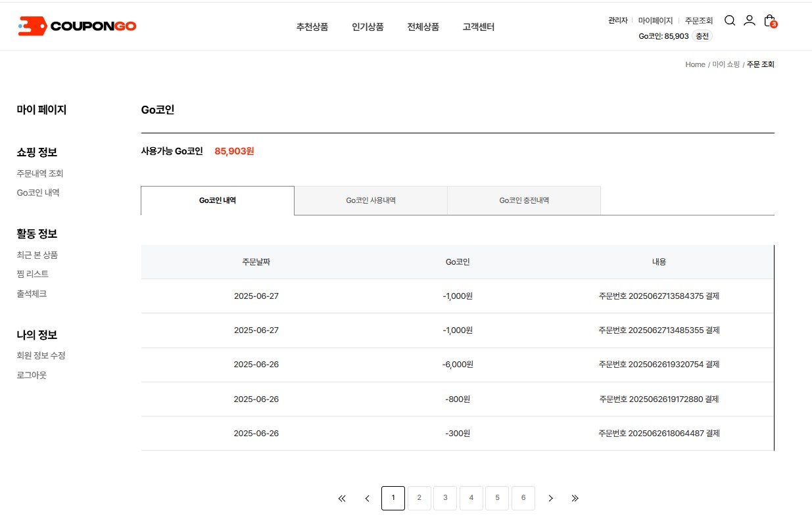The image size is (812, 517).
Task: Open the 마이페이지 header link
Action: [656, 20]
